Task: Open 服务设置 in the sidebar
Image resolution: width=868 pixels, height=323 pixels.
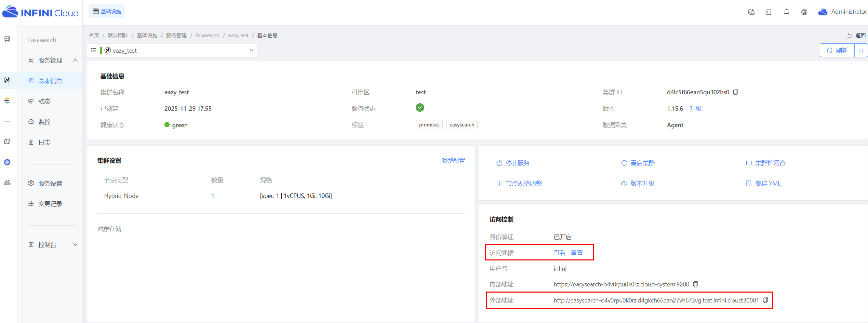Action: [50, 183]
